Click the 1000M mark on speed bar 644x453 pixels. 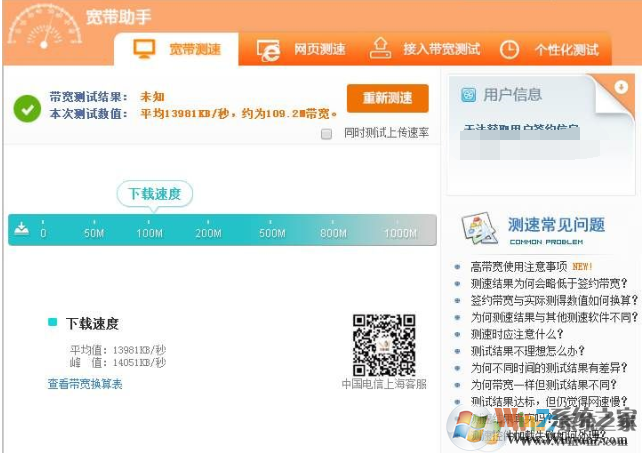pos(400,233)
